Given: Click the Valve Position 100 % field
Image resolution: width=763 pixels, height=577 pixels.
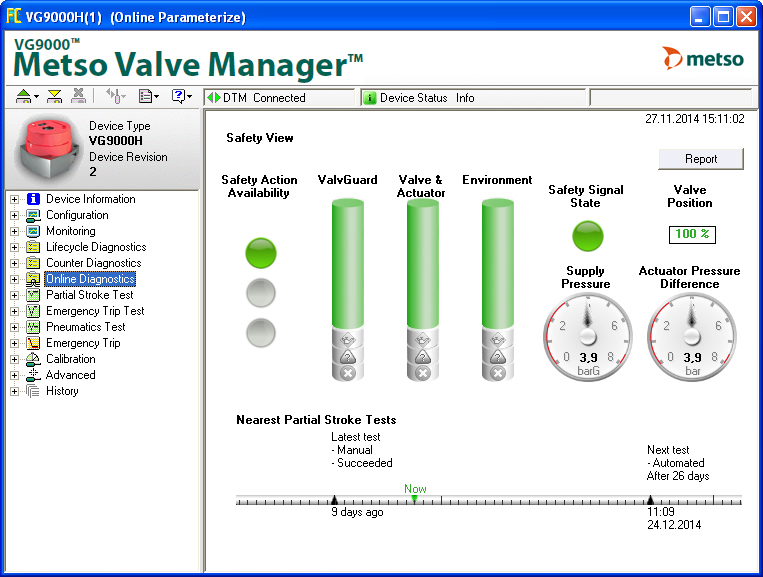Looking at the screenshot, I should pyautogui.click(x=690, y=234).
